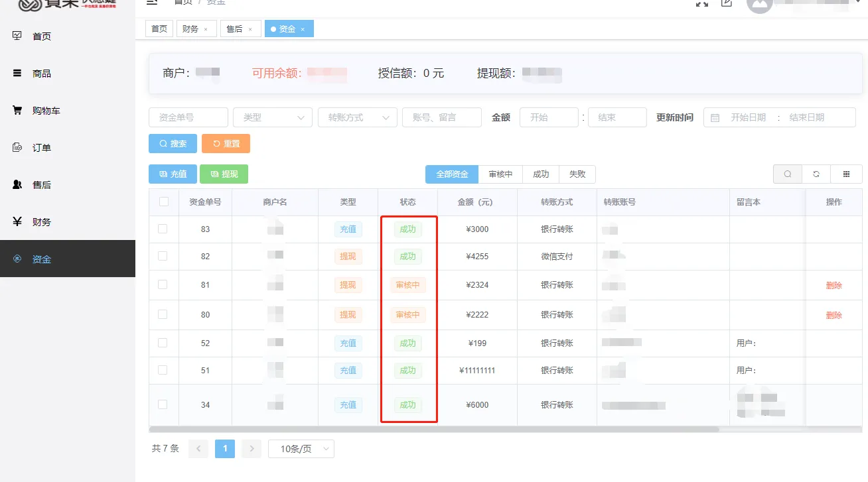The image size is (868, 482).
Task: Click the edit note icon in header
Action: point(727,3)
